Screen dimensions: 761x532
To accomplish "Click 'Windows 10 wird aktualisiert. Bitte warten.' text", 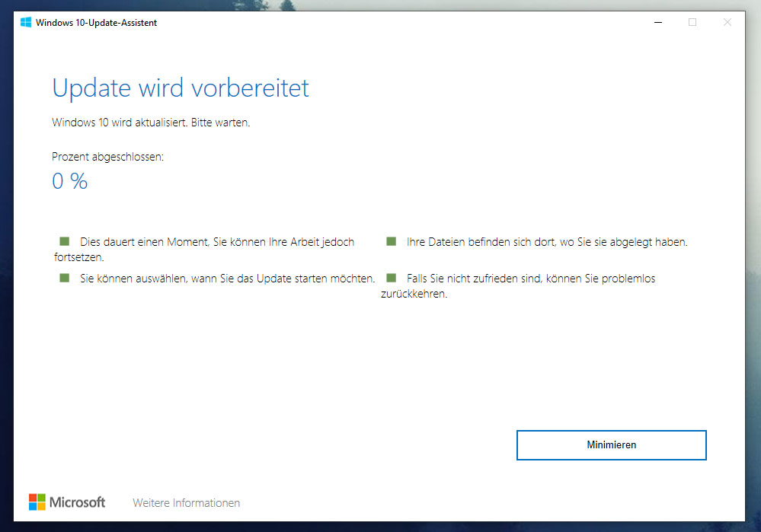I will (x=151, y=123).
